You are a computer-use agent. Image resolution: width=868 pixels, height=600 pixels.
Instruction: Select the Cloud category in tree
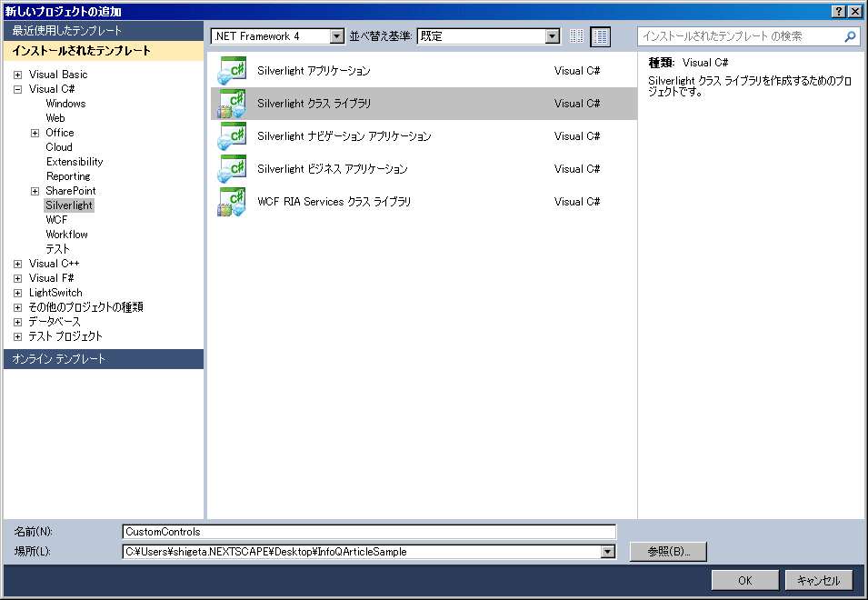point(59,147)
